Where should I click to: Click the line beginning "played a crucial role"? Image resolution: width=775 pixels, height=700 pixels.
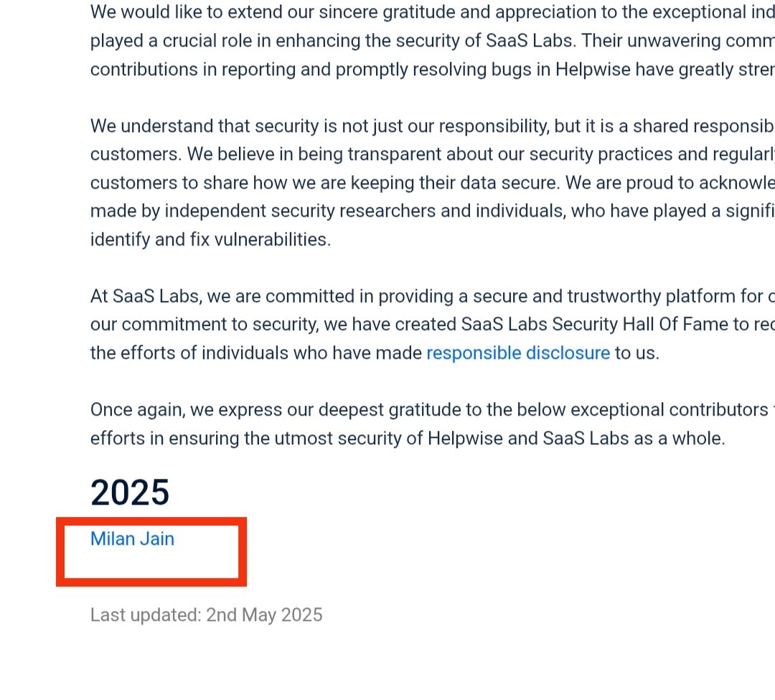point(433,40)
